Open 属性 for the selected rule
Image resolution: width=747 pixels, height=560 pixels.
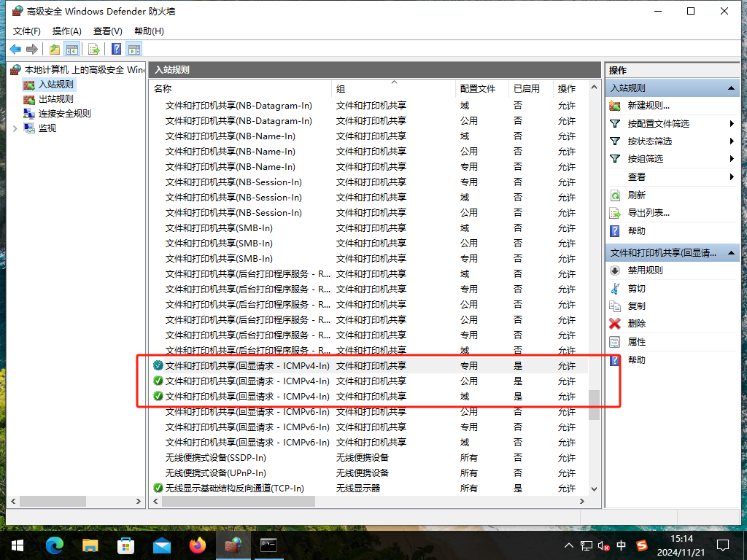coord(636,342)
